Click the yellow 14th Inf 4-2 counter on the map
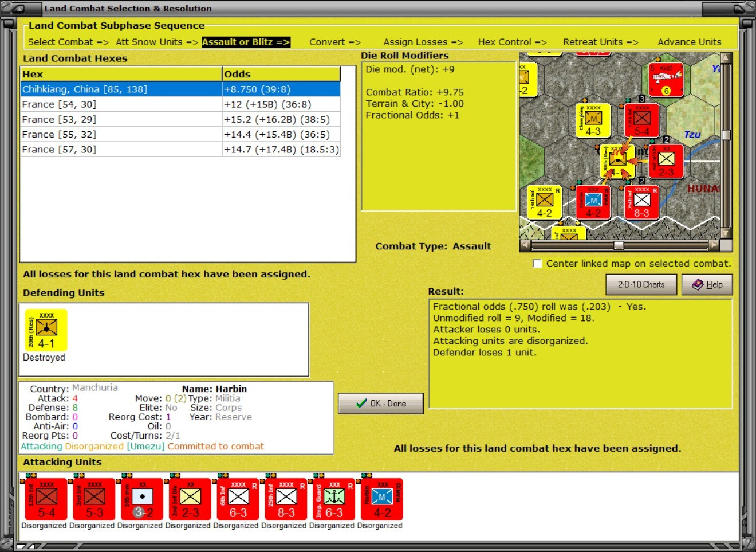 (544, 202)
